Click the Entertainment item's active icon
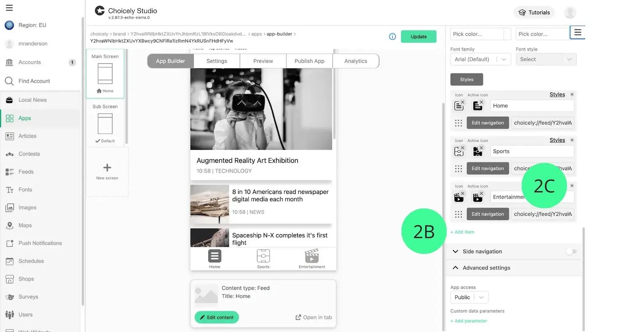Image resolution: width=644 pixels, height=332 pixels. coord(478,197)
